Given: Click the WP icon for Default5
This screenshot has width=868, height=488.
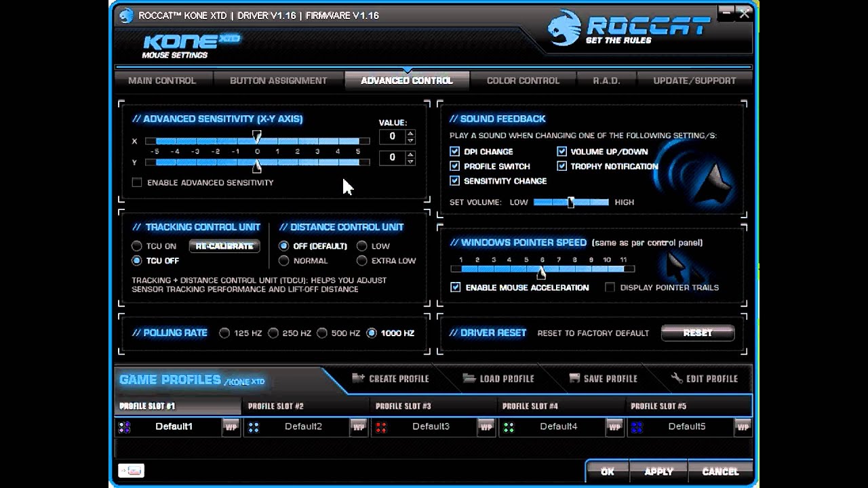Looking at the screenshot, I should pyautogui.click(x=743, y=427).
